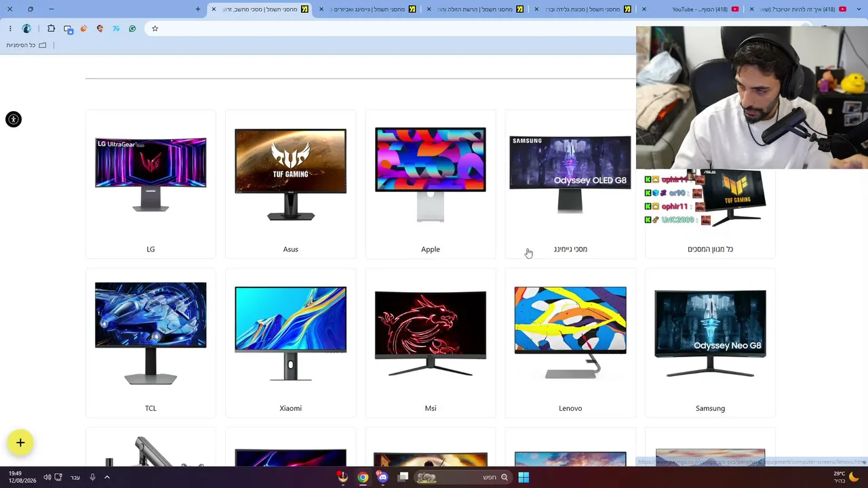Viewport: 868px width, 488px height.
Task: Open the Windows Start menu
Action: pos(524,477)
